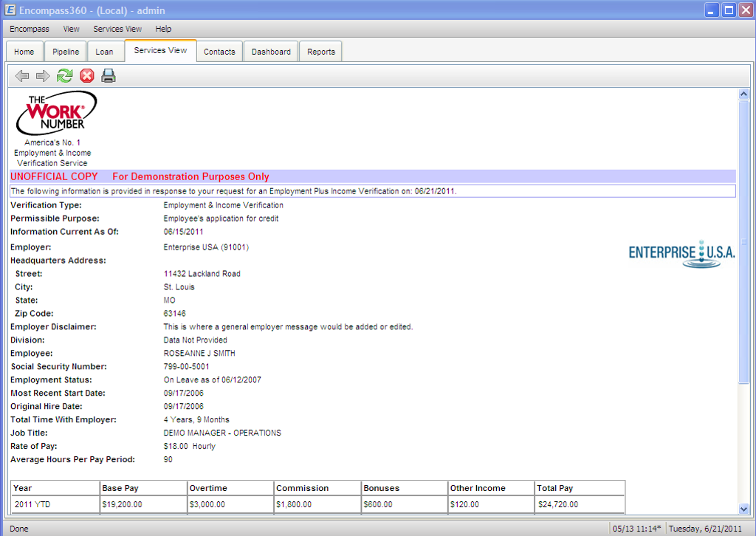Click SSN value '799-00-5001'
The height and width of the screenshot is (536, 756).
(x=186, y=366)
